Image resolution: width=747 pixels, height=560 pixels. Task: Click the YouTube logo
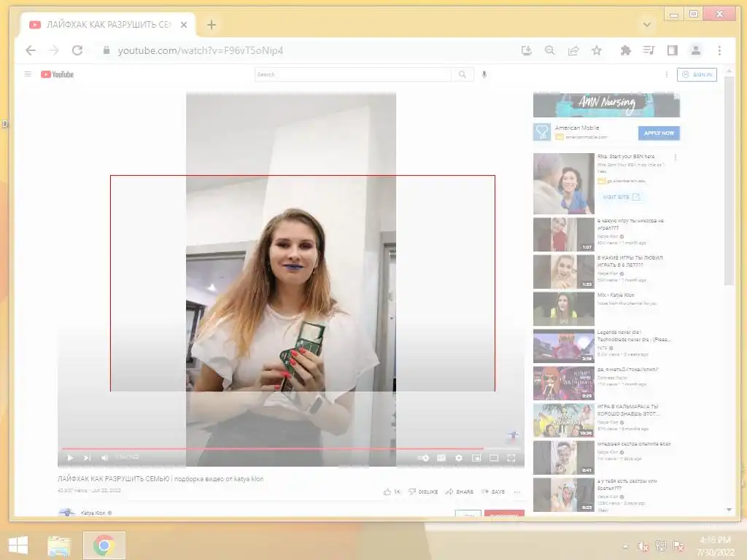click(57, 74)
